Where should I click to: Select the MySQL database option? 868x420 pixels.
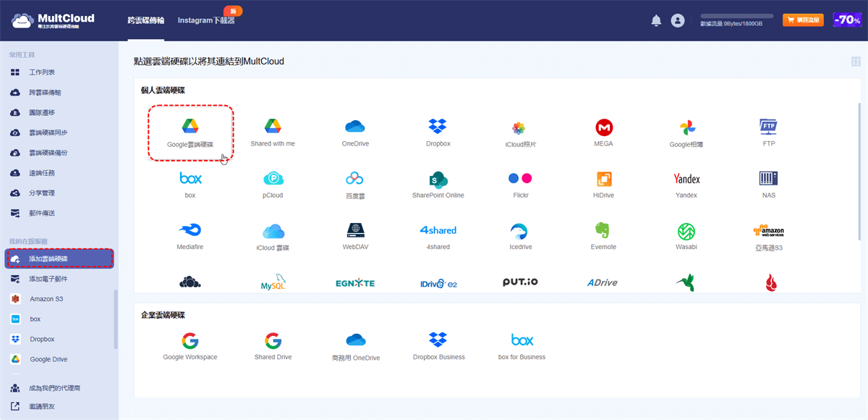click(273, 282)
